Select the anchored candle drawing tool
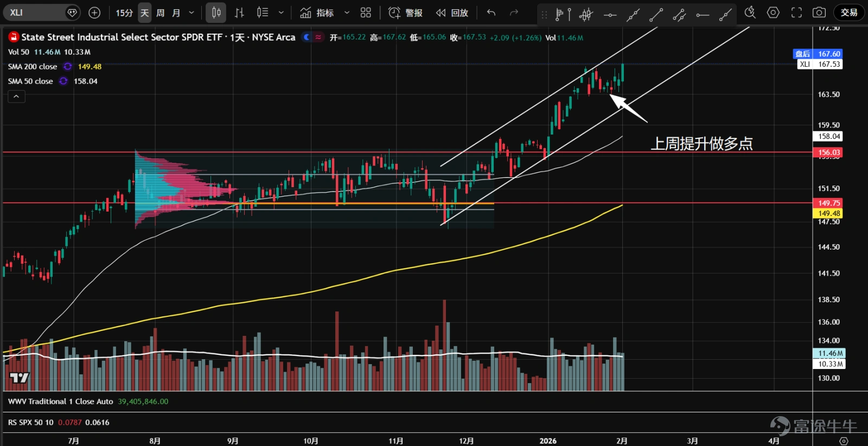Image resolution: width=868 pixels, height=446 pixels. click(586, 15)
